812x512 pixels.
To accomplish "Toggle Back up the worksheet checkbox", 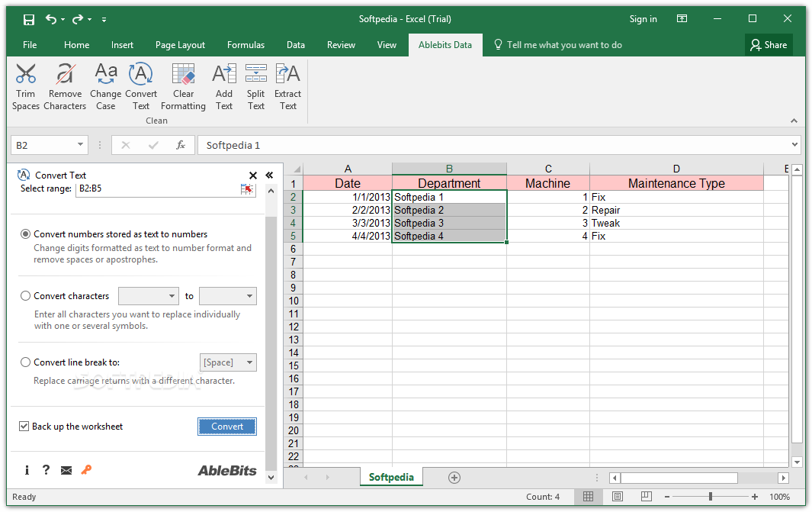I will (x=24, y=427).
